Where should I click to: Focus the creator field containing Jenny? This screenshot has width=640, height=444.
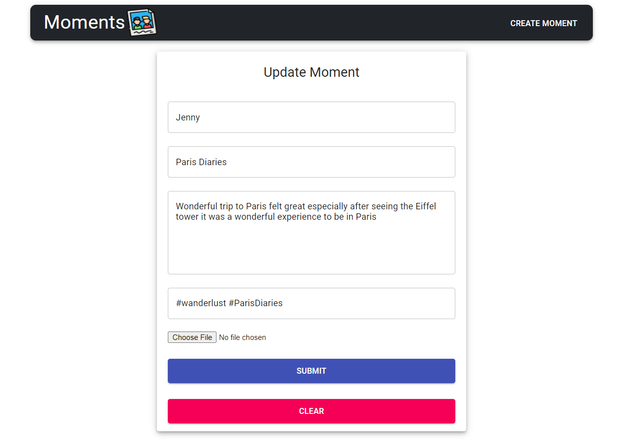(x=311, y=117)
